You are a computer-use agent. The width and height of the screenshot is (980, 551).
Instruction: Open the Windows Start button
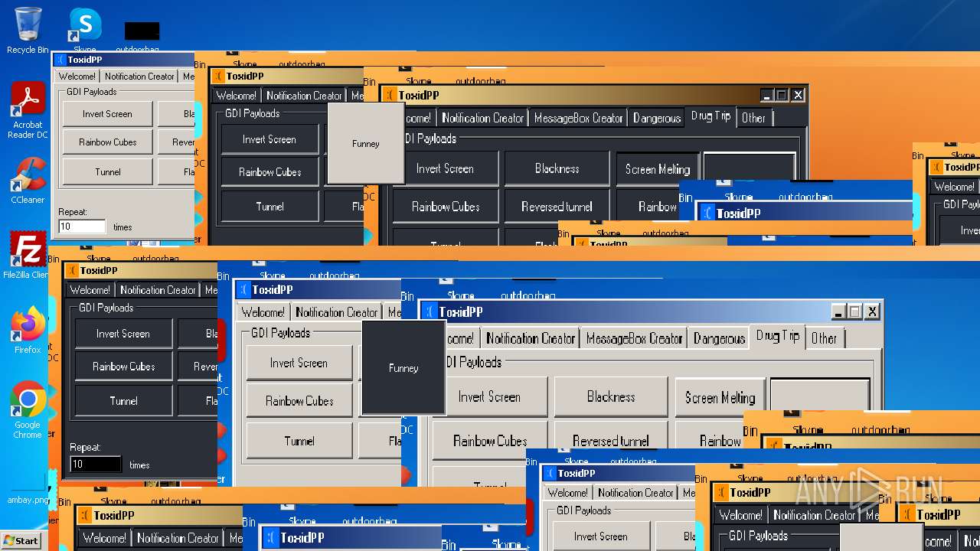coord(21,540)
